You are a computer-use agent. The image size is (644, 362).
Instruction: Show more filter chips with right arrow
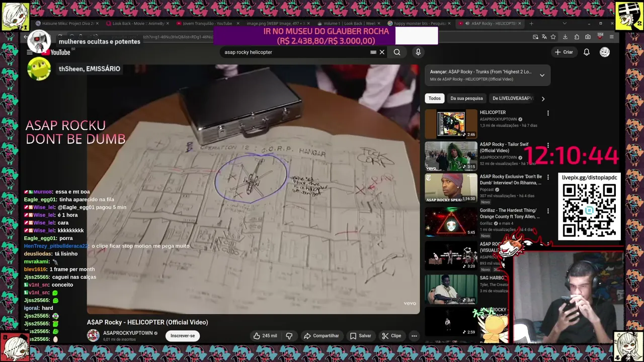click(543, 99)
